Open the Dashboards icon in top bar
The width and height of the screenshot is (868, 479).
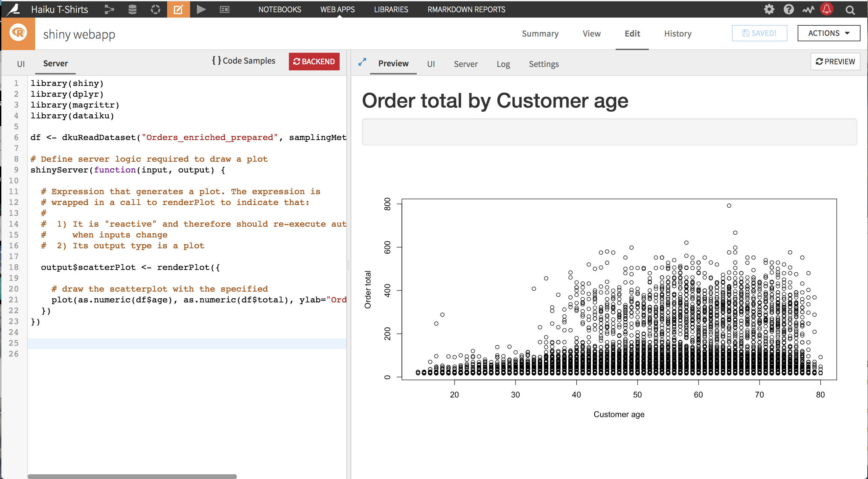coord(224,9)
